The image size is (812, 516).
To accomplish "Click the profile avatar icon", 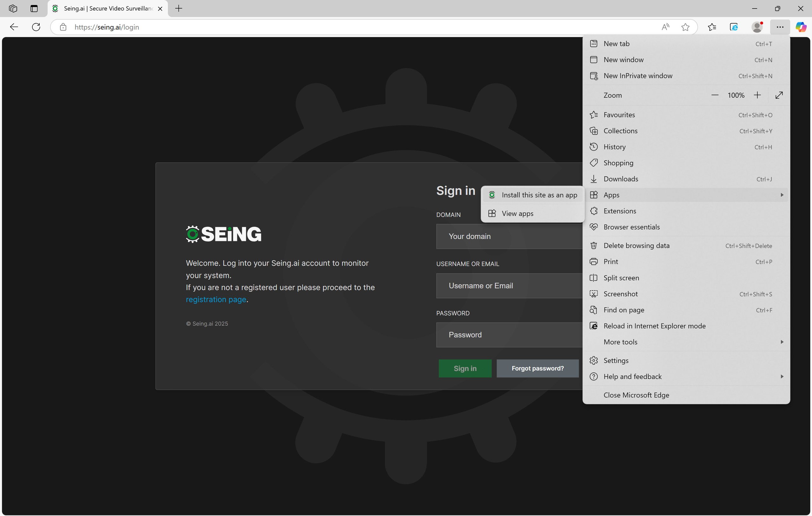I will click(x=757, y=27).
